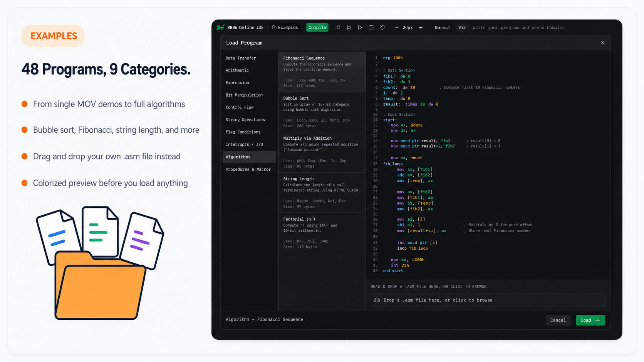The width and height of the screenshot is (644, 362).
Task: Click 'fib_loop:' label on line 19
Action: (393, 163)
